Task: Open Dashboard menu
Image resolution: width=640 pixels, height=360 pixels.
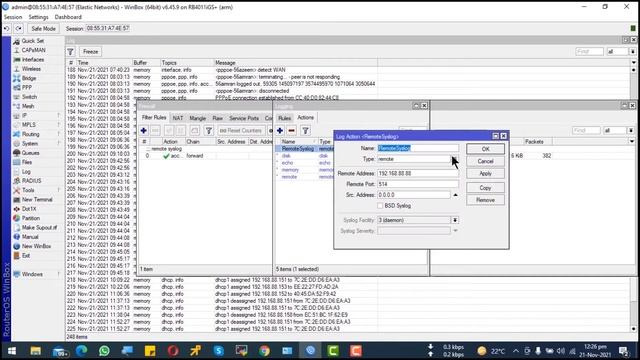Action: 68,17
